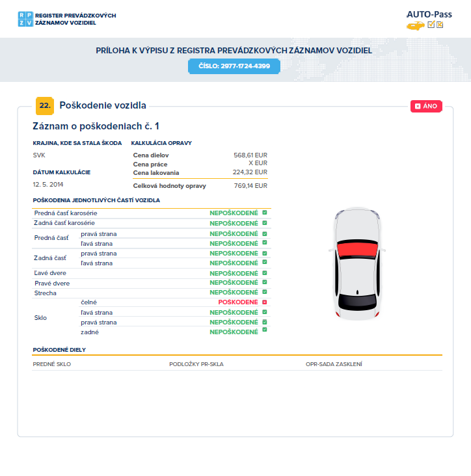Image resolution: width=471 pixels, height=476 pixels.
Task: Click the red ÁNO status badge
Action: point(426,106)
